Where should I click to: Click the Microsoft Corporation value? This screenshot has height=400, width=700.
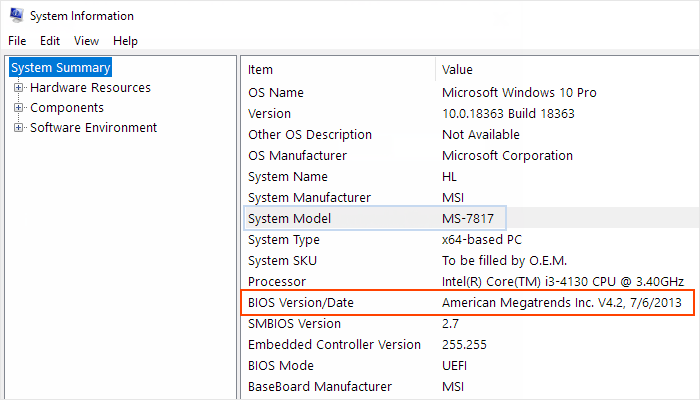tap(507, 155)
